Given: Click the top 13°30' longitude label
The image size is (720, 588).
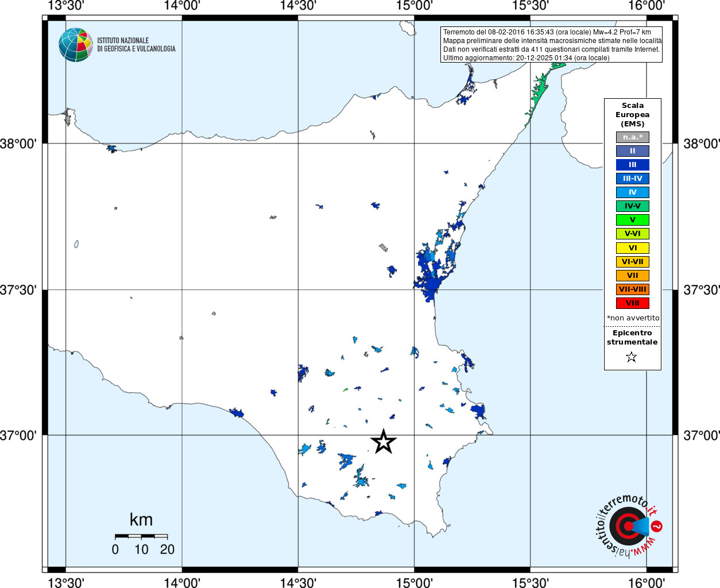Looking at the screenshot, I should [66, 6].
